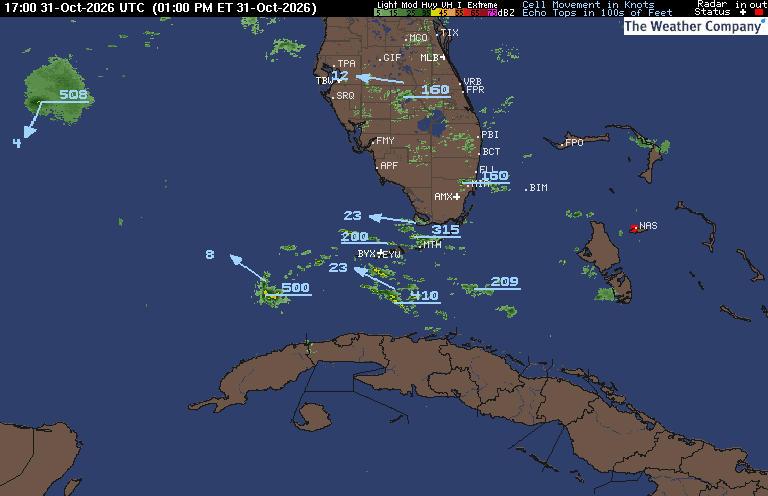Click the VRB station label

[x=473, y=81]
